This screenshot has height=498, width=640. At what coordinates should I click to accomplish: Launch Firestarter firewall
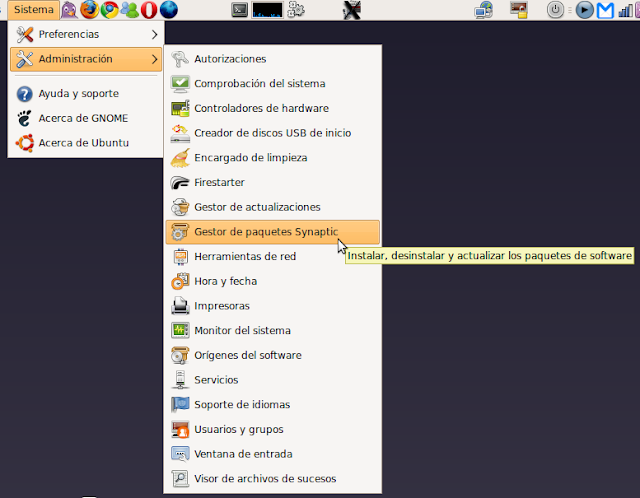coord(273,182)
